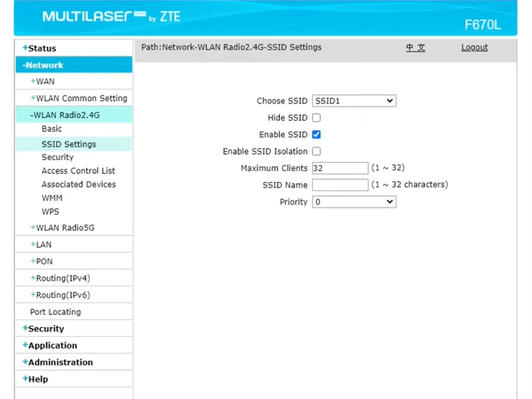Screen dimensions: 532x399
Task: View Associated Devices page
Action: point(79,184)
